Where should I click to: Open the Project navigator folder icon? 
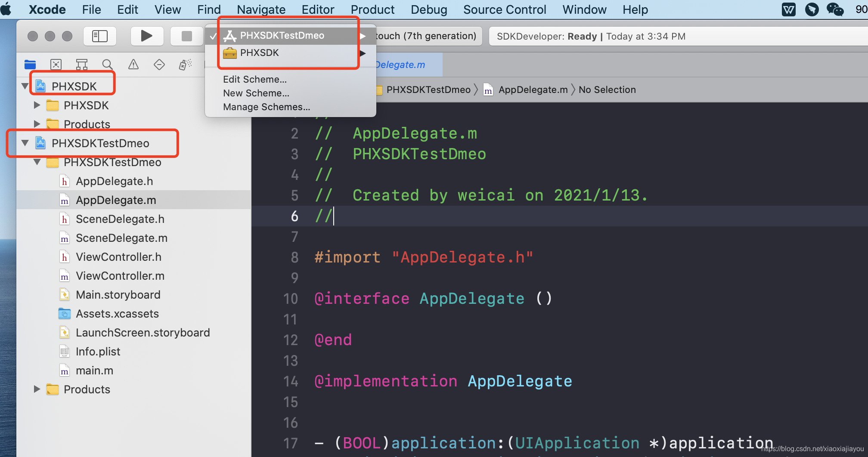pyautogui.click(x=30, y=65)
